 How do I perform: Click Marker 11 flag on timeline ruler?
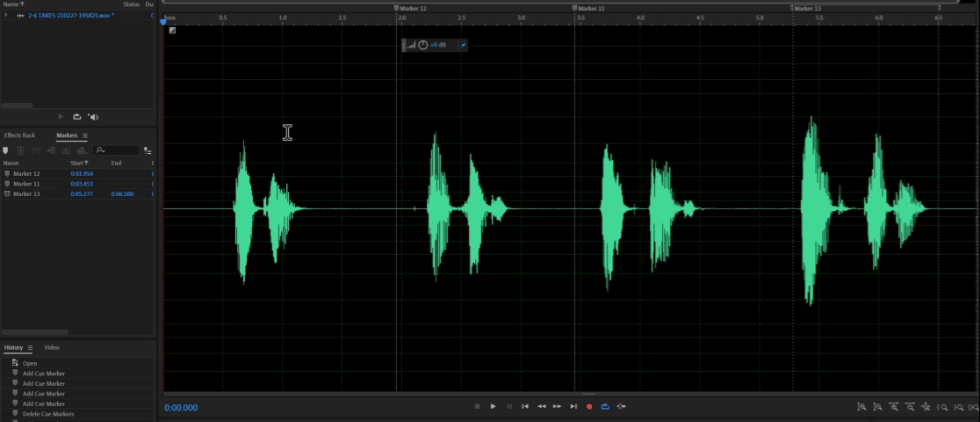click(575, 9)
